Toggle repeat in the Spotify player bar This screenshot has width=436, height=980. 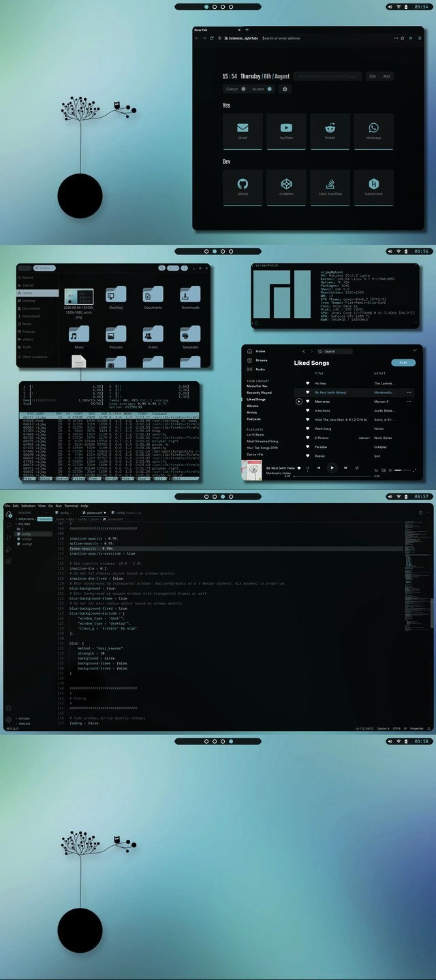pos(357,468)
